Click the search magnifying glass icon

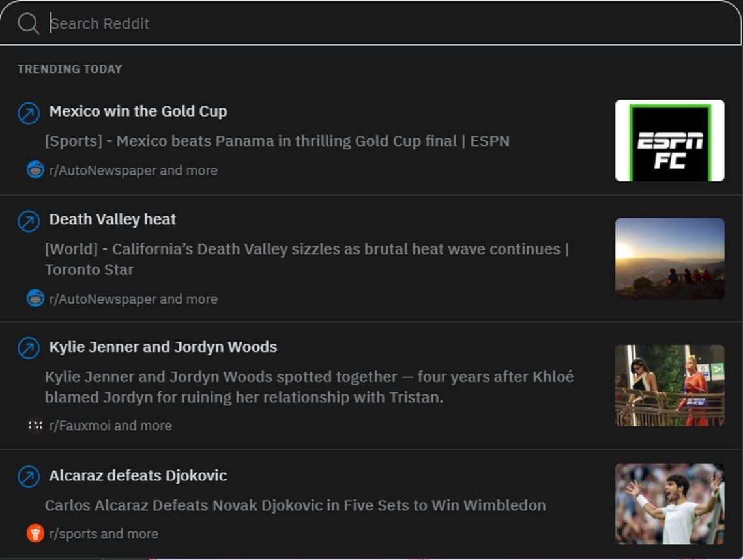point(27,23)
